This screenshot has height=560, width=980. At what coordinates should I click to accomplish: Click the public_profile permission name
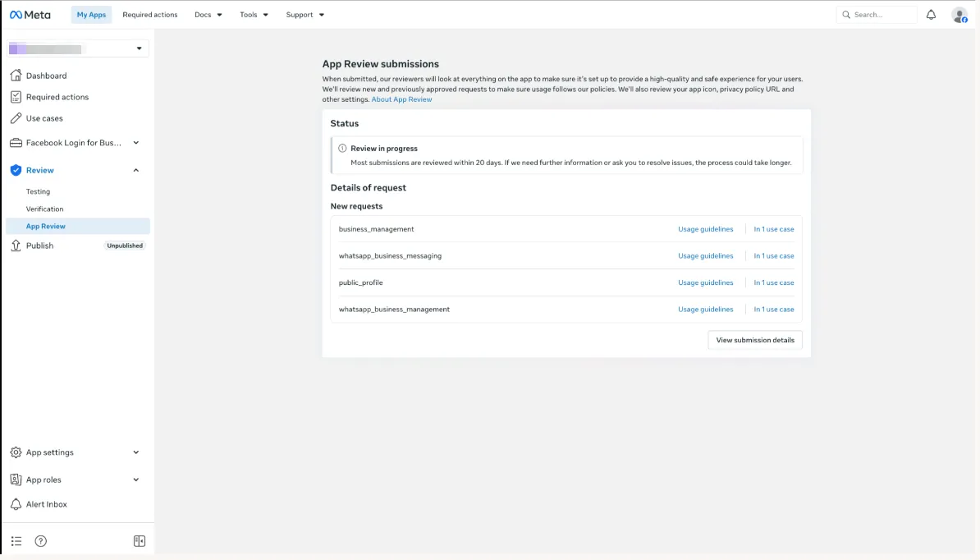pyautogui.click(x=360, y=282)
